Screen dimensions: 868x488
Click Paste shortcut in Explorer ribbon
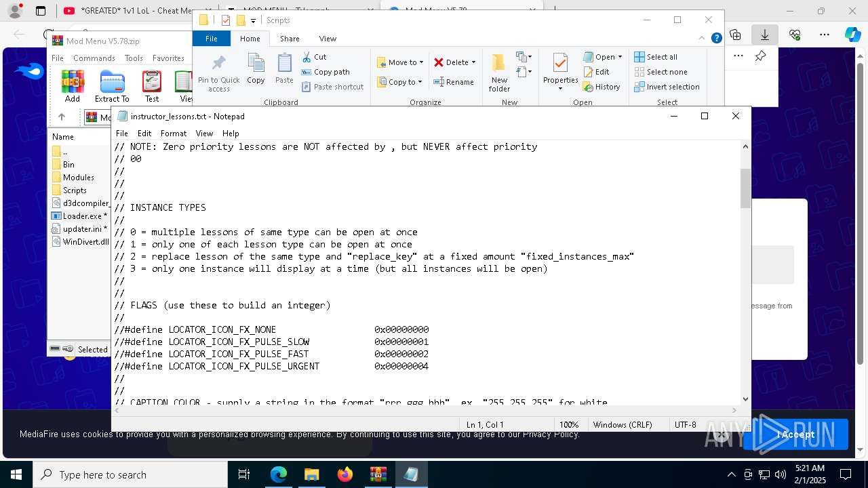(333, 87)
